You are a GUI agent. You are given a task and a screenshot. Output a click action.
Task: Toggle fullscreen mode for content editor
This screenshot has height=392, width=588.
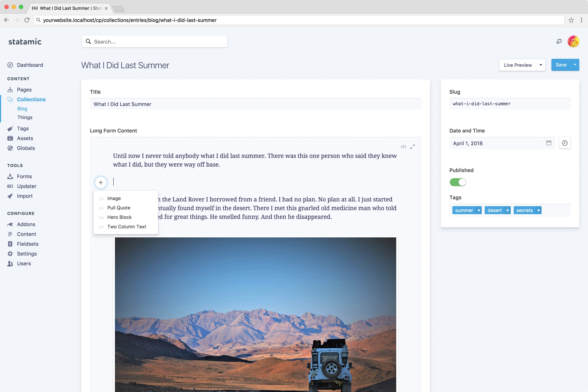coord(413,146)
